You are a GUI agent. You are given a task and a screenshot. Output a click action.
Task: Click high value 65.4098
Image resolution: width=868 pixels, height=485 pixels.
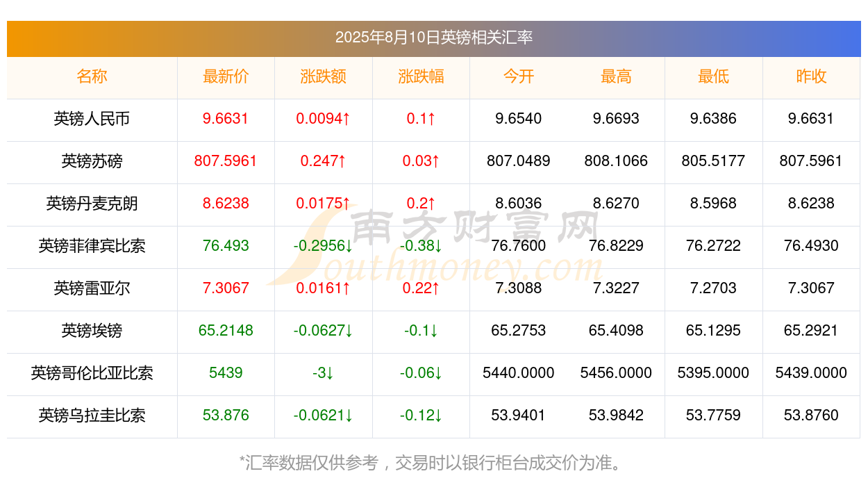click(x=616, y=331)
